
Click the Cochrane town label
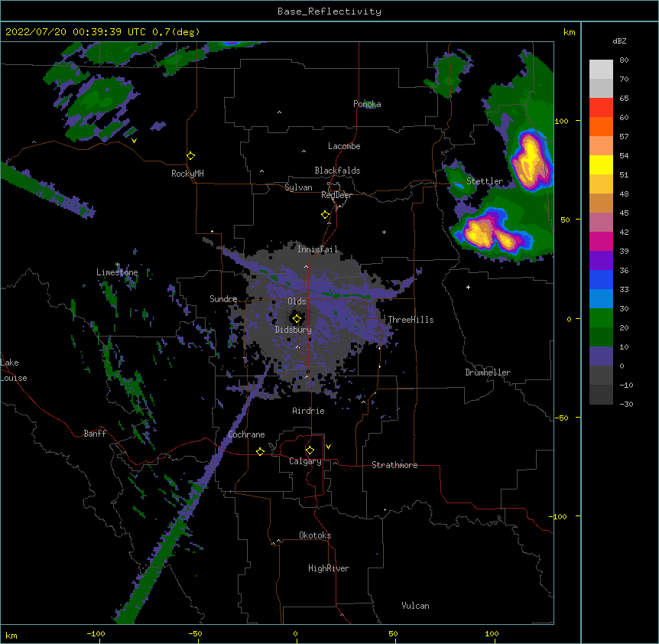[x=246, y=434]
